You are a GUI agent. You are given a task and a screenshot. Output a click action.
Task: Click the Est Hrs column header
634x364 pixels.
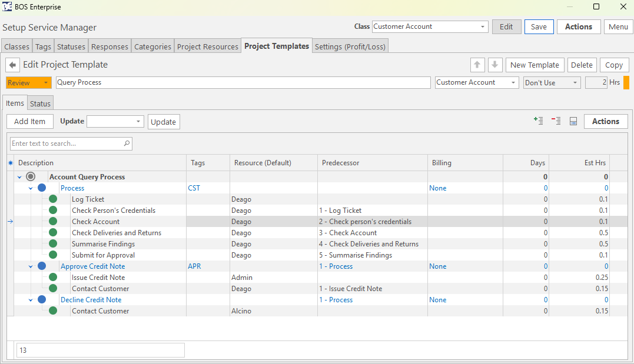click(579, 163)
